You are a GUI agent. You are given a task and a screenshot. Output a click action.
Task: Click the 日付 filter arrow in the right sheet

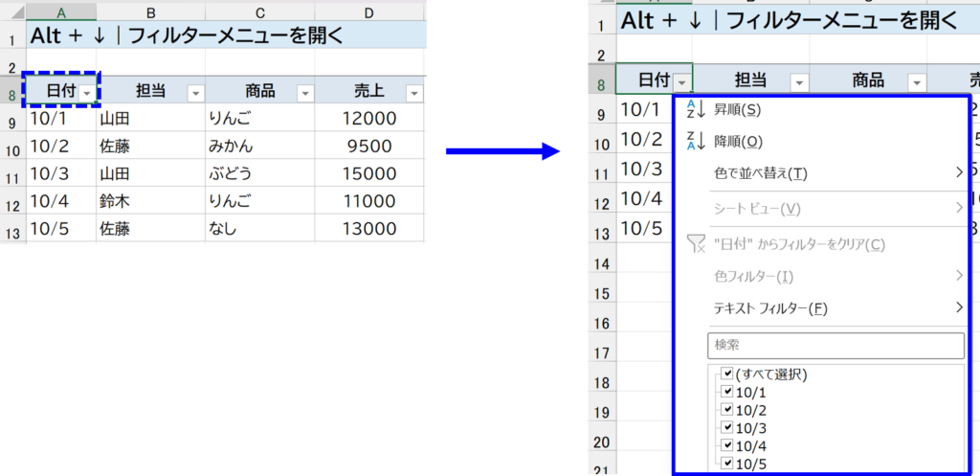681,82
